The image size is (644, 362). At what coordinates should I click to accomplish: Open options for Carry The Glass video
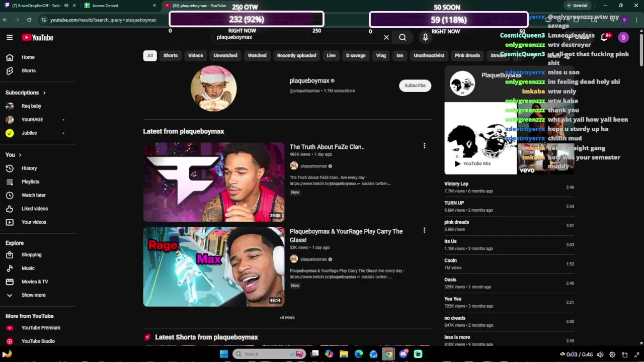click(424, 230)
